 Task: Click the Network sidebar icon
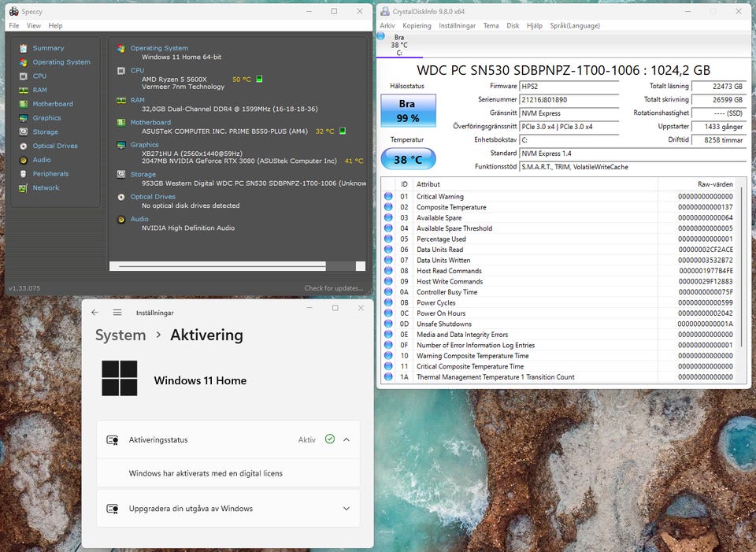pos(24,188)
